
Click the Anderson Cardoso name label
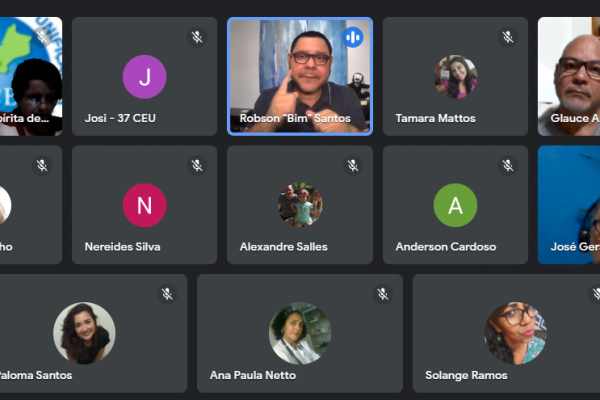point(446,247)
